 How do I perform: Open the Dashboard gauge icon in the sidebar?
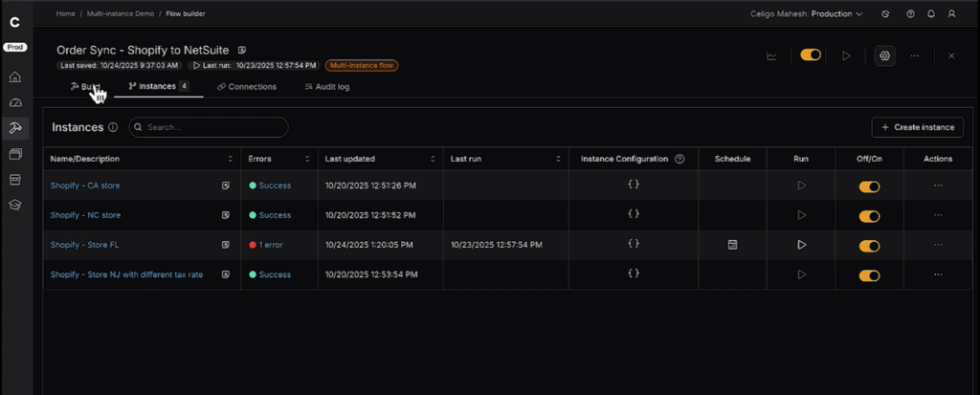(15, 102)
